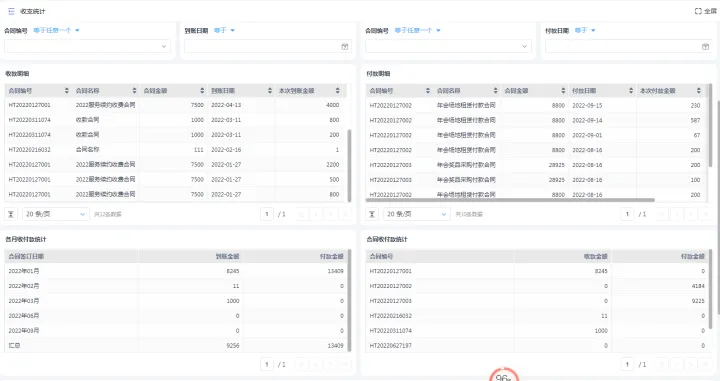Select total cell 9256 in monthly stats
The image size is (720, 381).
tap(233, 346)
